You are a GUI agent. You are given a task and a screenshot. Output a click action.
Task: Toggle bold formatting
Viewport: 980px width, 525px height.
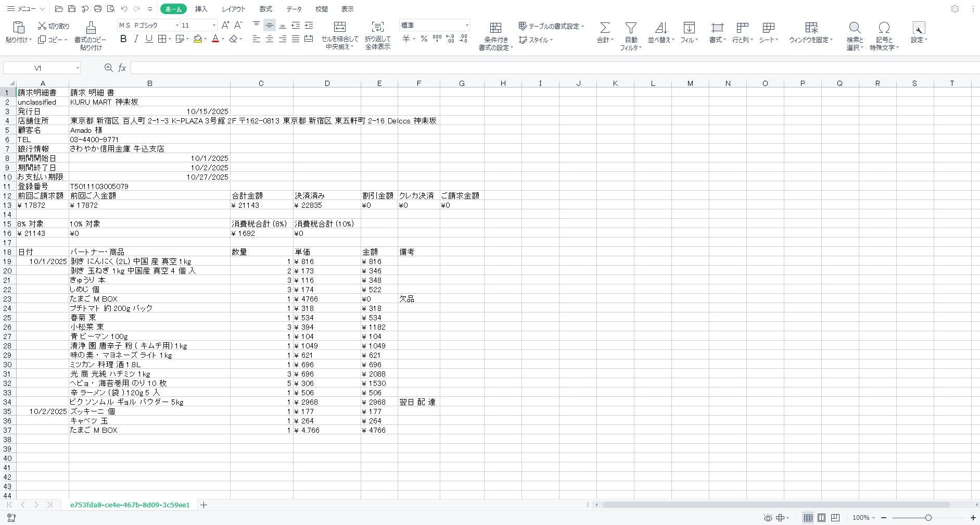123,39
